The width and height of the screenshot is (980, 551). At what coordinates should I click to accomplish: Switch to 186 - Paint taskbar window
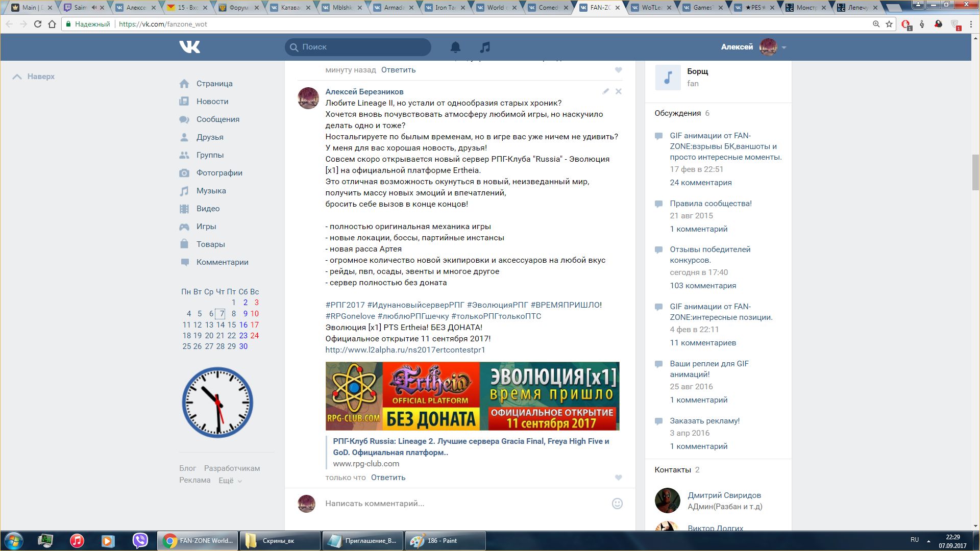point(445,541)
